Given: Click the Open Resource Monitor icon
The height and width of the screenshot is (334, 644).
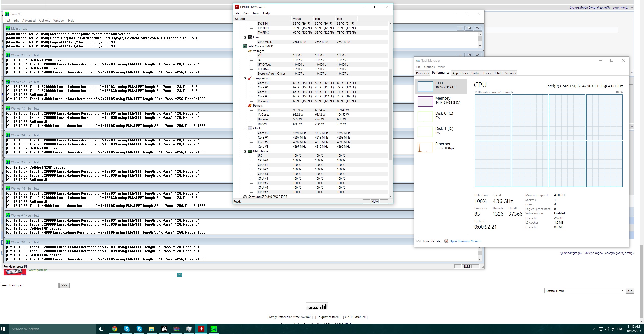Looking at the screenshot, I should pos(446,241).
